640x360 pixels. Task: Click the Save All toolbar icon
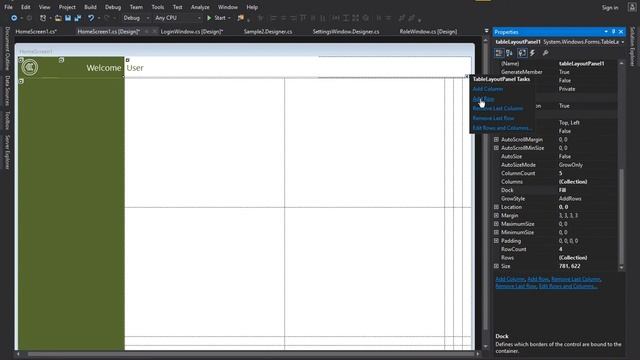[78, 18]
